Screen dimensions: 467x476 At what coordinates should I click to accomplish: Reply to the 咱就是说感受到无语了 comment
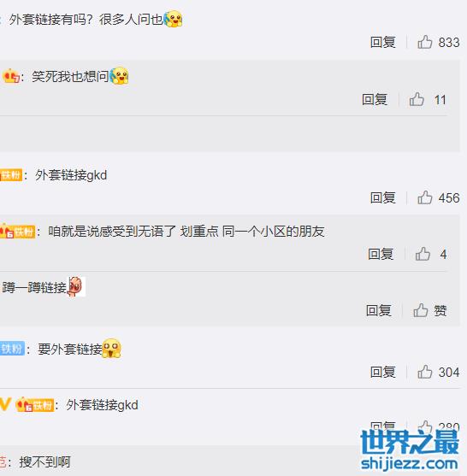click(x=381, y=254)
